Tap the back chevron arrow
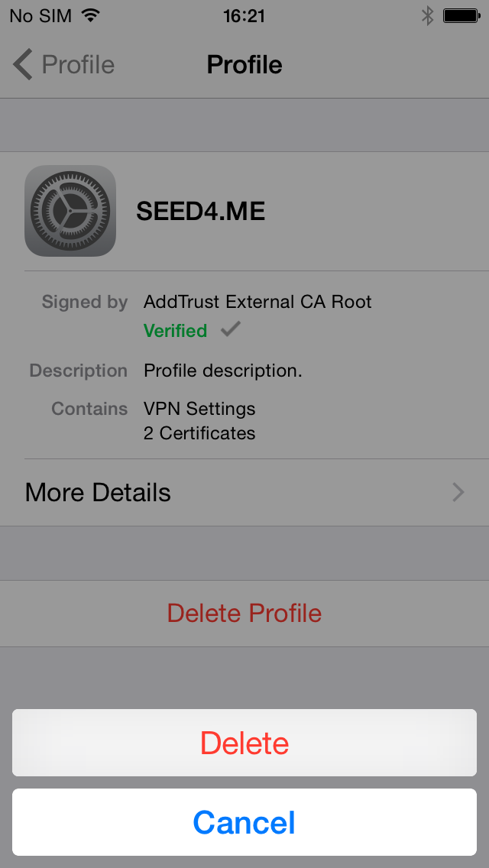Viewport: 489px width, 868px height. [23, 65]
